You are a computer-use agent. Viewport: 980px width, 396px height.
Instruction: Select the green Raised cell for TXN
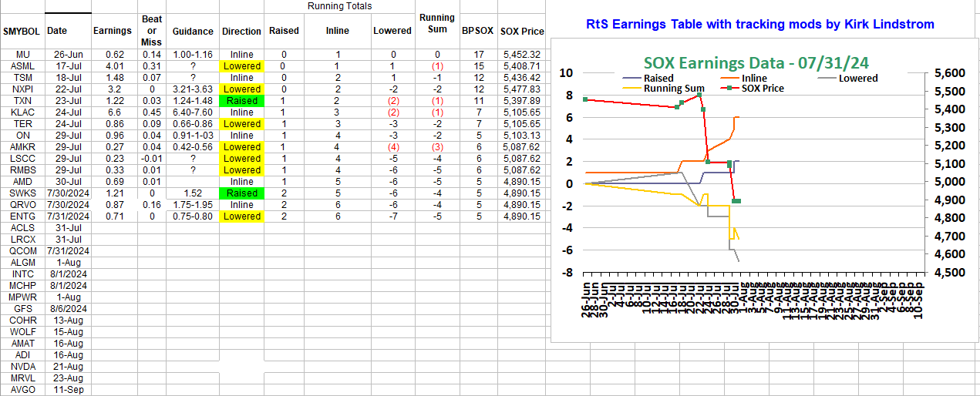coord(241,101)
